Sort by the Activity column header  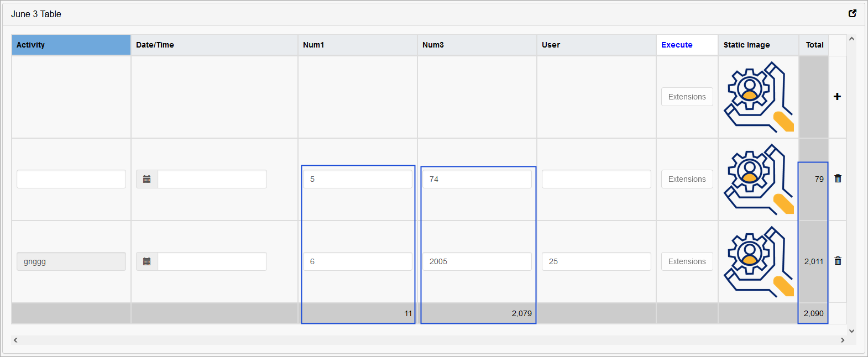point(71,45)
